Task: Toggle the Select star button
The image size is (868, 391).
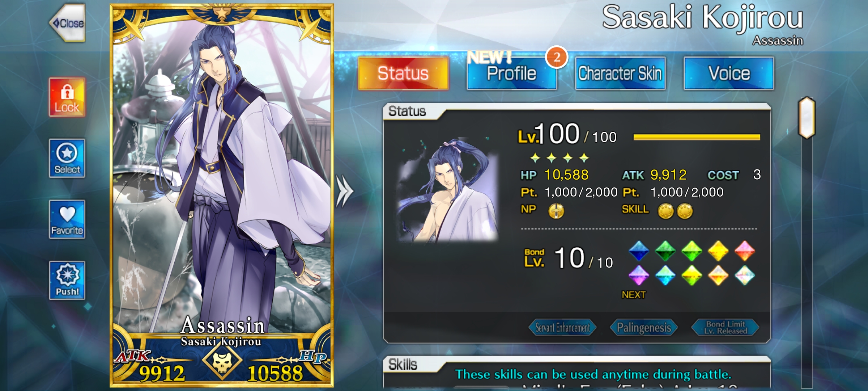Action: click(x=67, y=158)
